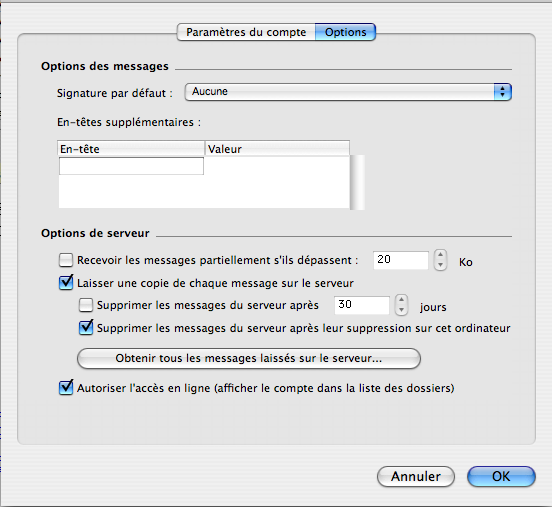Click the empty En-tête input cell
The width and height of the screenshot is (552, 507).
coord(131,166)
